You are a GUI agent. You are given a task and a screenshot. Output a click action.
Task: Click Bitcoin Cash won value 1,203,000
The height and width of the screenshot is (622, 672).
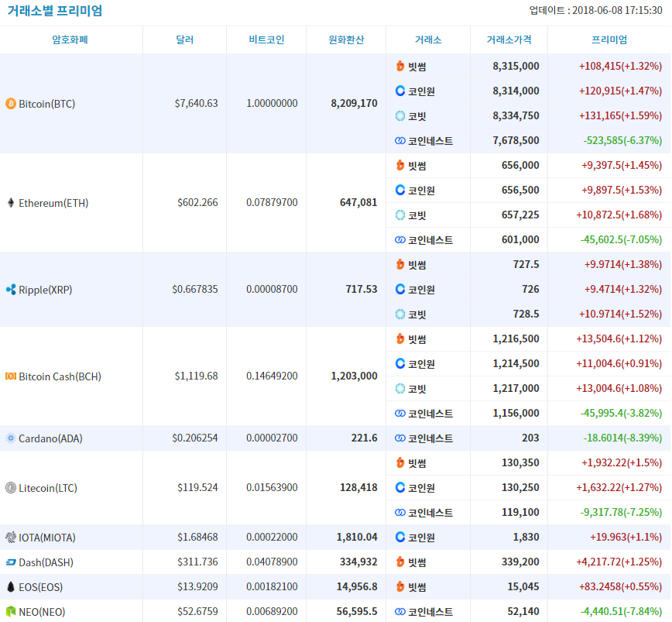click(354, 376)
